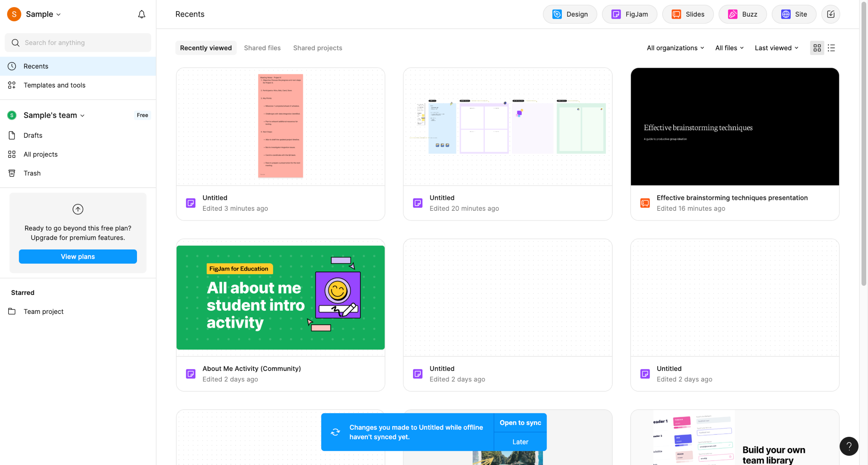Open the help question mark button
The width and height of the screenshot is (868, 465).
[x=849, y=446]
